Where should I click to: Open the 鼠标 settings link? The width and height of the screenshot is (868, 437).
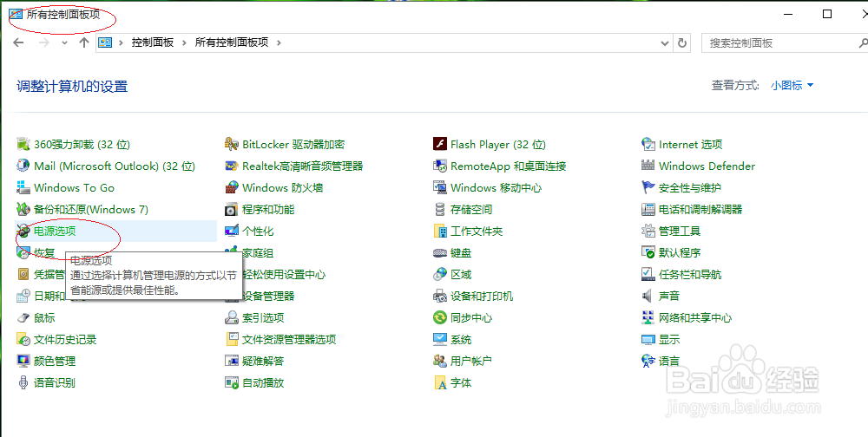click(x=44, y=318)
